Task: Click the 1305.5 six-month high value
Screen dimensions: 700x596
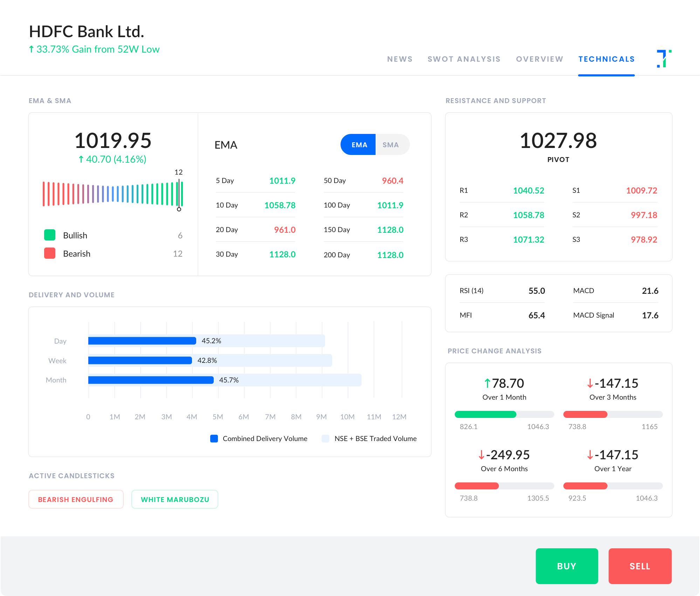Action: [538, 498]
